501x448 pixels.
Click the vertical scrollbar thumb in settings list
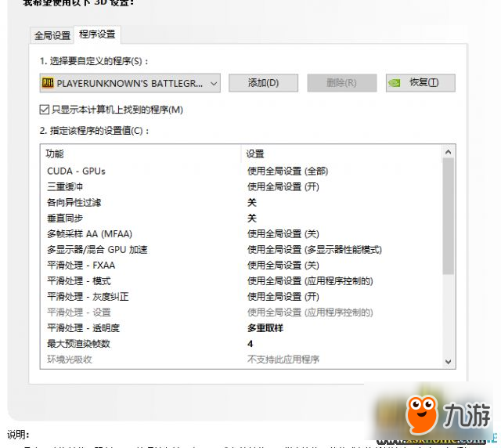click(x=448, y=216)
